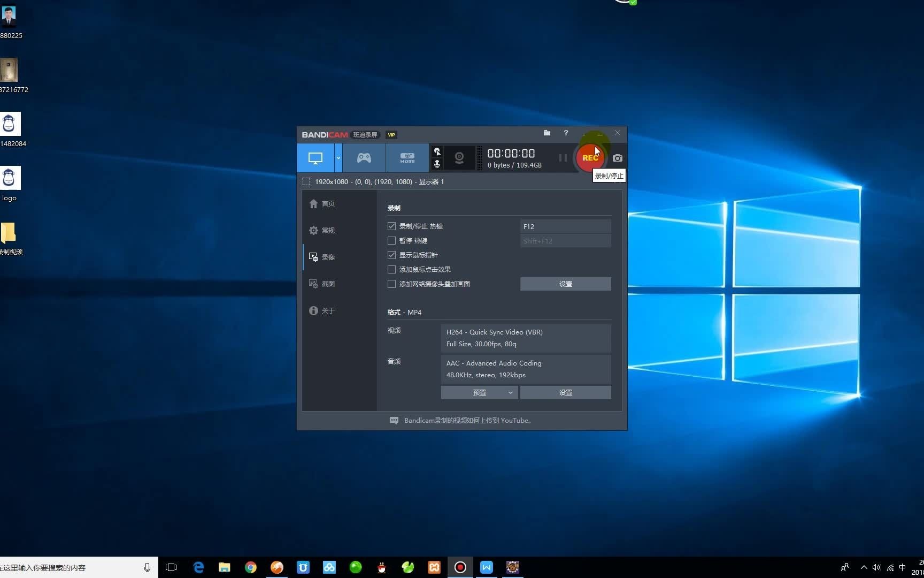Switch to game recording mode gamepad icon

(x=364, y=158)
